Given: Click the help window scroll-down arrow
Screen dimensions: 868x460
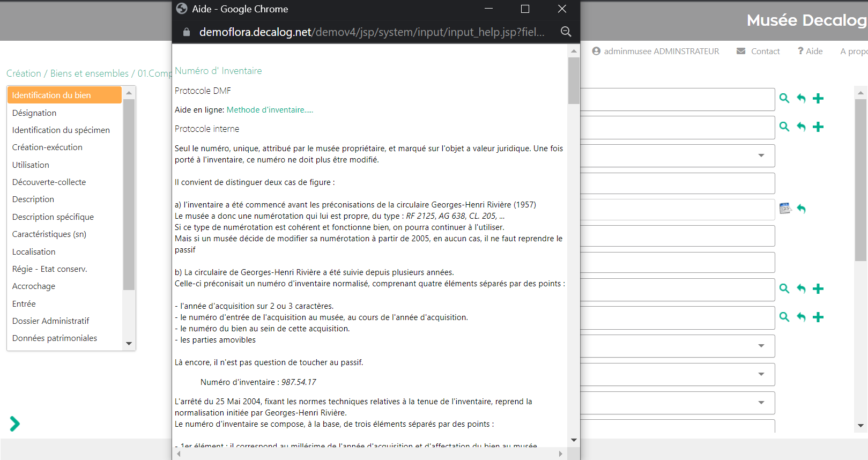Looking at the screenshot, I should (574, 440).
